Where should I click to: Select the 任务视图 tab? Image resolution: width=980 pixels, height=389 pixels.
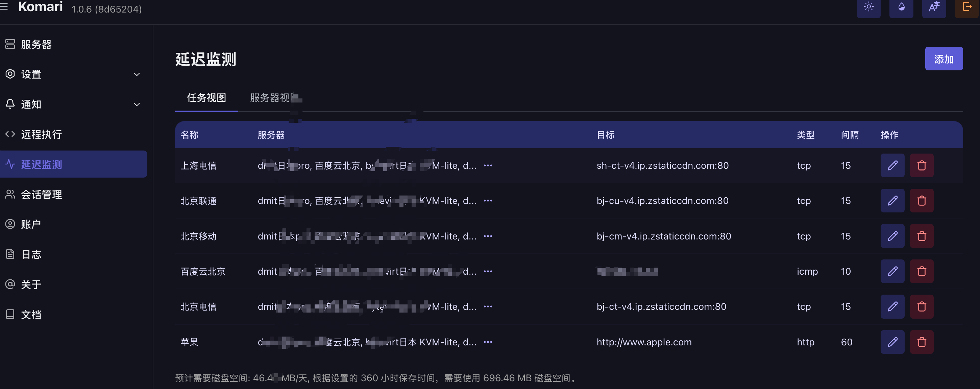coord(206,98)
